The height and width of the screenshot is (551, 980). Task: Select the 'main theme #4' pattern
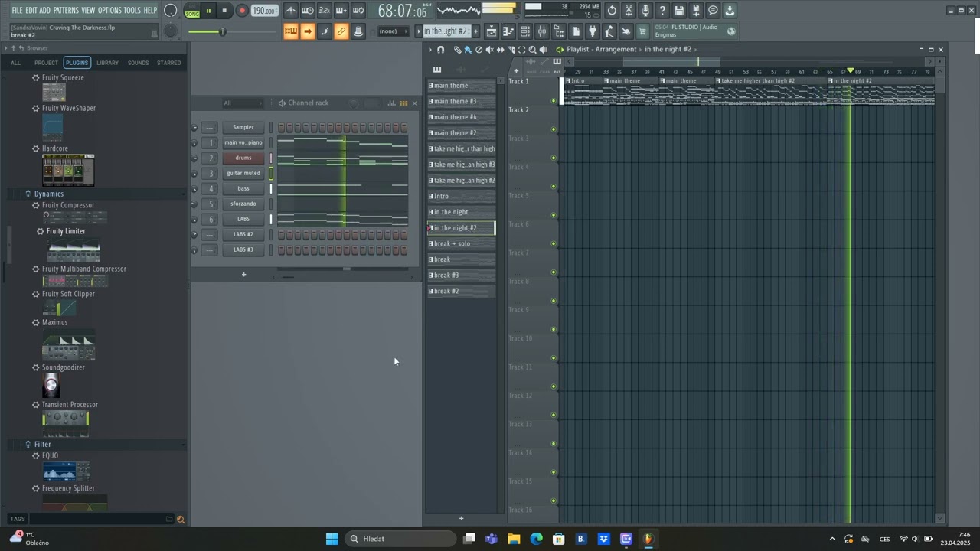pyautogui.click(x=461, y=117)
